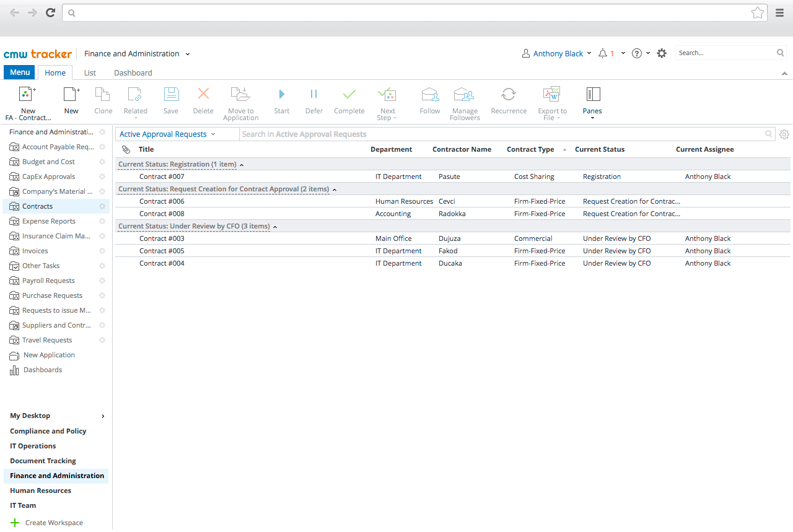The width and height of the screenshot is (793, 532).
Task: Collapse the Registration status group
Action: [x=242, y=165]
